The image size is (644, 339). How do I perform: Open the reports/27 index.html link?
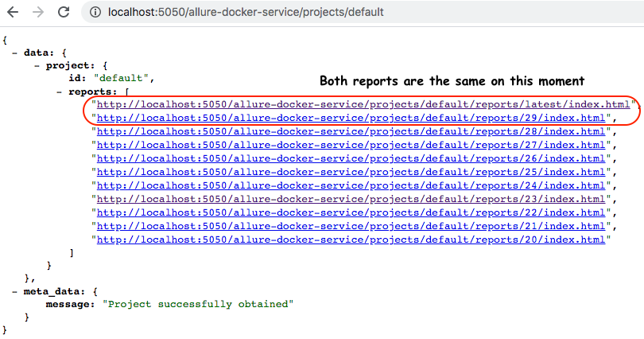point(351,145)
